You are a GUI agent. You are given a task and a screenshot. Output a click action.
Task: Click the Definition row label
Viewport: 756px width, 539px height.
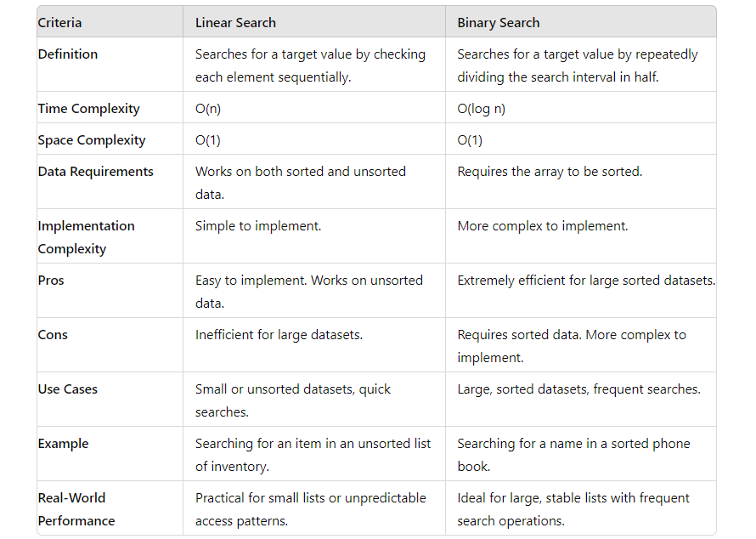coord(67,54)
